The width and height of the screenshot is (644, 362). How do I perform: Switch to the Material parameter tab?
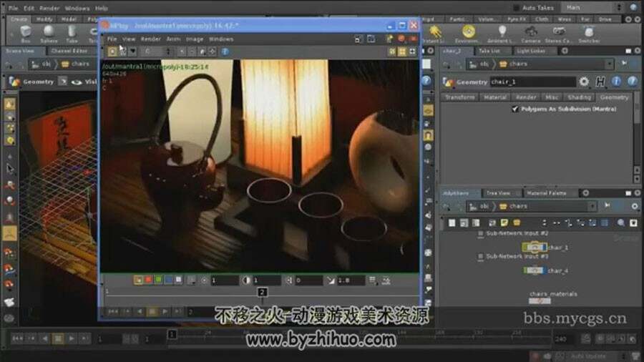[x=495, y=97]
